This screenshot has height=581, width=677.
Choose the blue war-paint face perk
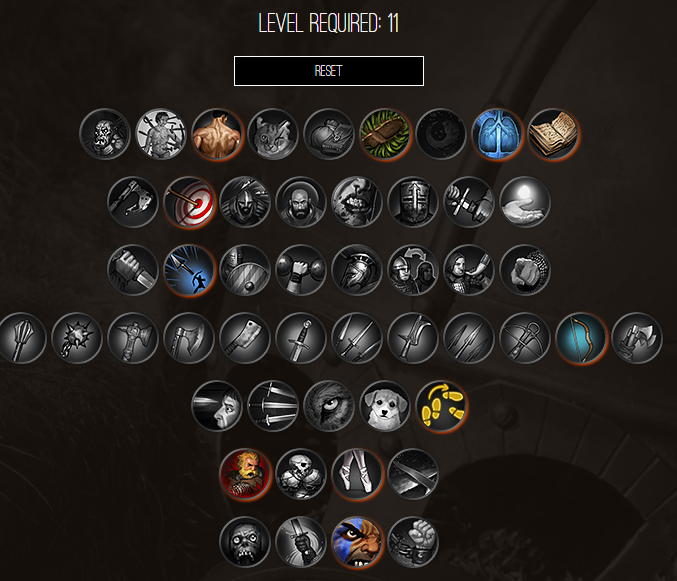point(357,542)
